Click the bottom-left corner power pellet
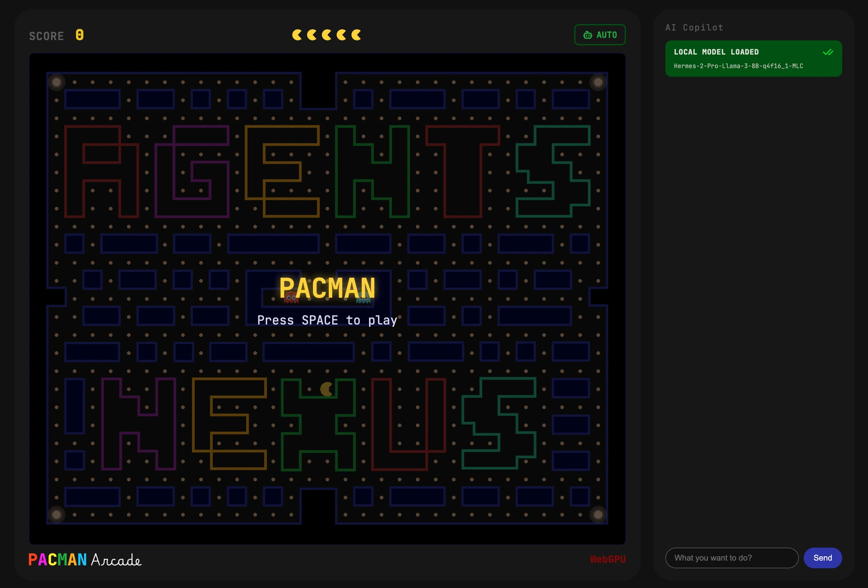Image resolution: width=868 pixels, height=588 pixels. (x=56, y=514)
